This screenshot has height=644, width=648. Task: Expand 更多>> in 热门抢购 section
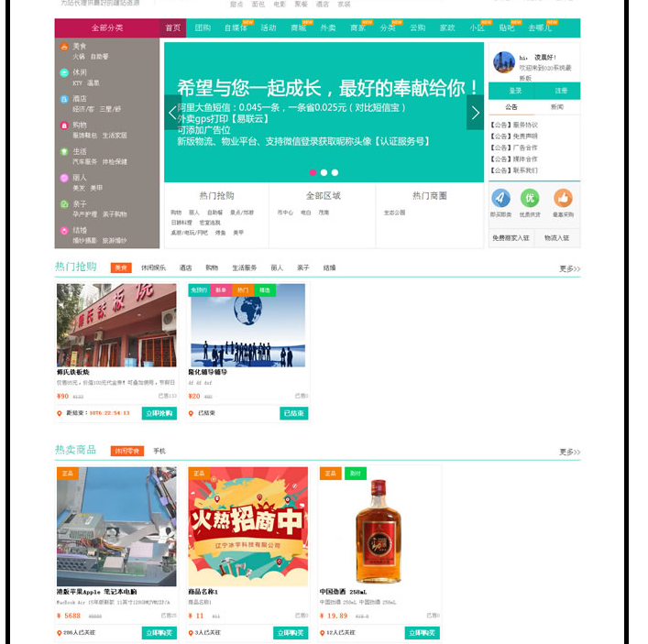click(x=569, y=269)
